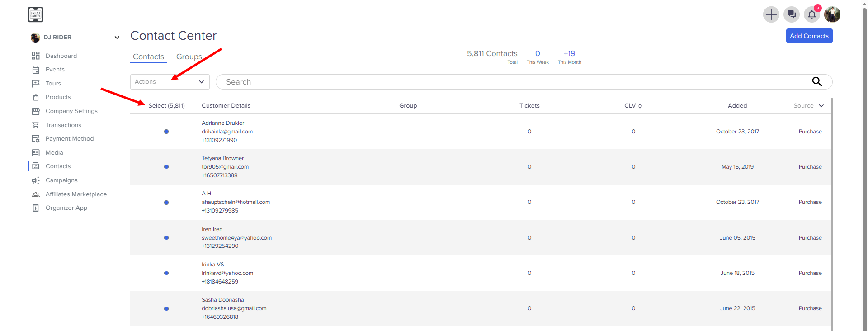This screenshot has width=868, height=331.
Task: Open the plus create-new icon
Action: pos(771,14)
